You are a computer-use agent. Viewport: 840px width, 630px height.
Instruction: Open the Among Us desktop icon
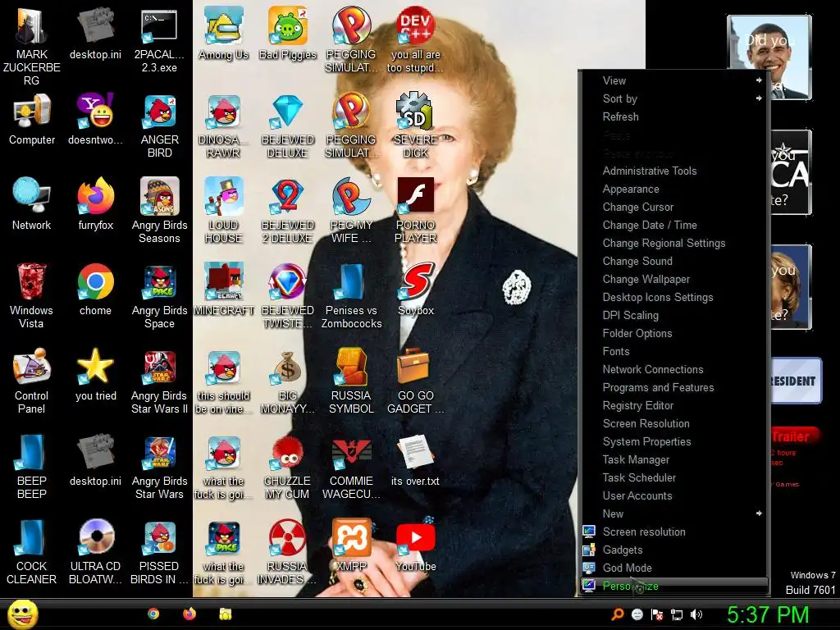(x=223, y=34)
